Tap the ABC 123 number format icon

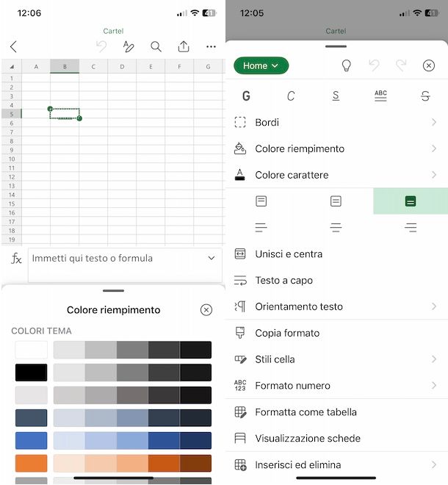[x=240, y=385]
